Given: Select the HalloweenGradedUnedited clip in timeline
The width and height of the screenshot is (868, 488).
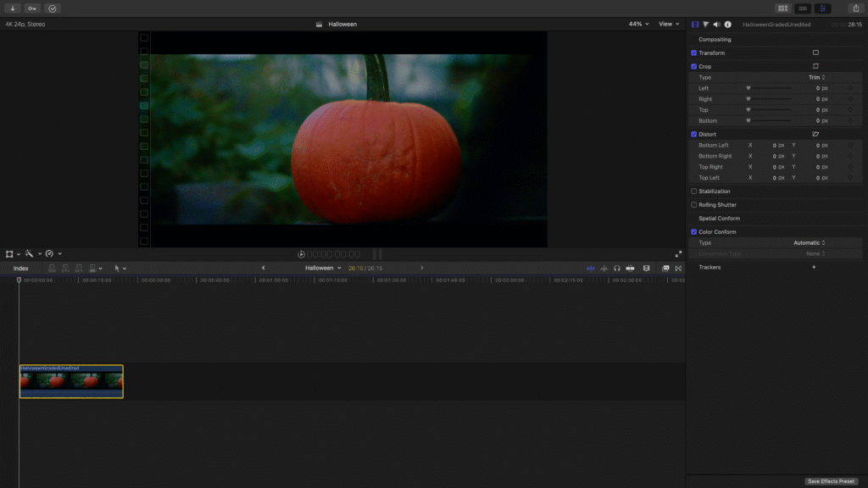Looking at the screenshot, I should tap(71, 382).
